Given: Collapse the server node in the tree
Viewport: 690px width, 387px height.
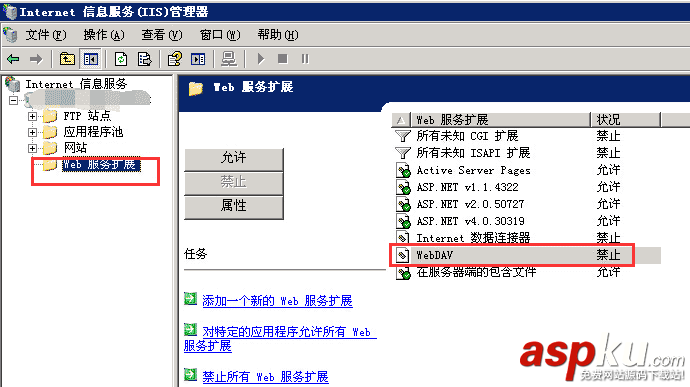Looking at the screenshot, I should [x=14, y=100].
